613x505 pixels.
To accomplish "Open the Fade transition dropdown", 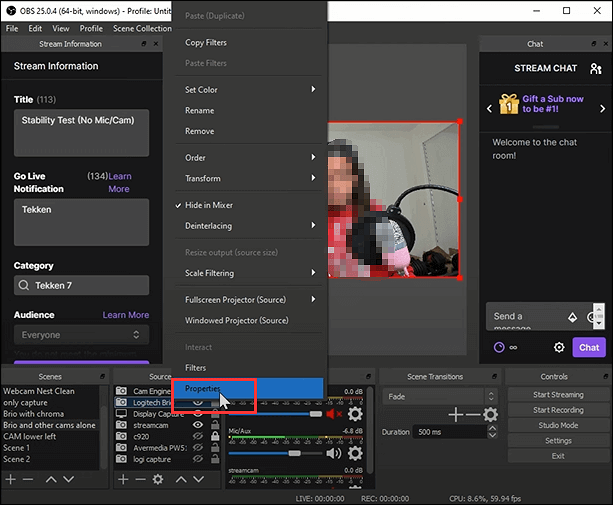I will tap(437, 396).
